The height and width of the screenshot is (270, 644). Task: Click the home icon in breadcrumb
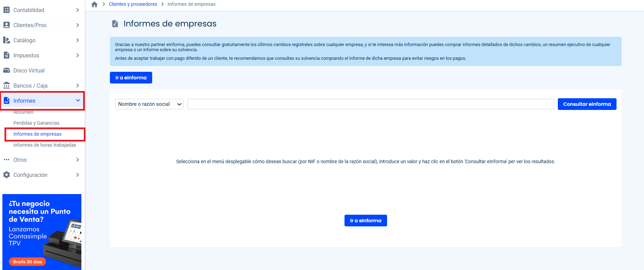[94, 4]
